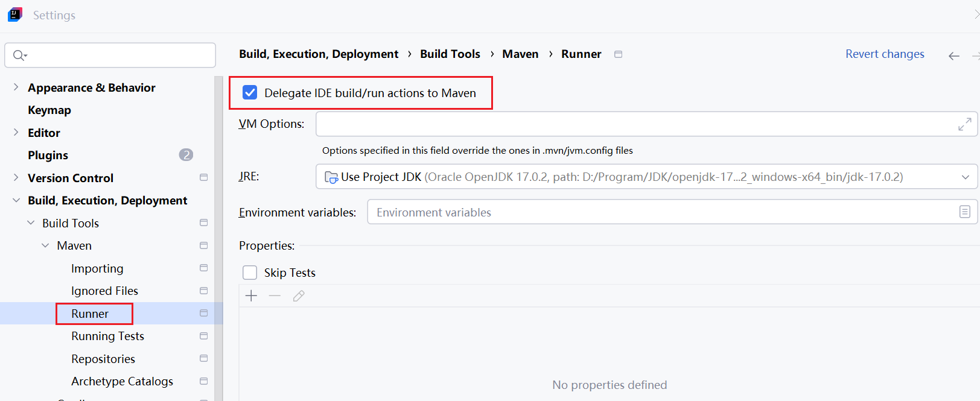Collapse the Build, Execution, Deployment section
Screen dimensions: 980x401
tap(16, 200)
